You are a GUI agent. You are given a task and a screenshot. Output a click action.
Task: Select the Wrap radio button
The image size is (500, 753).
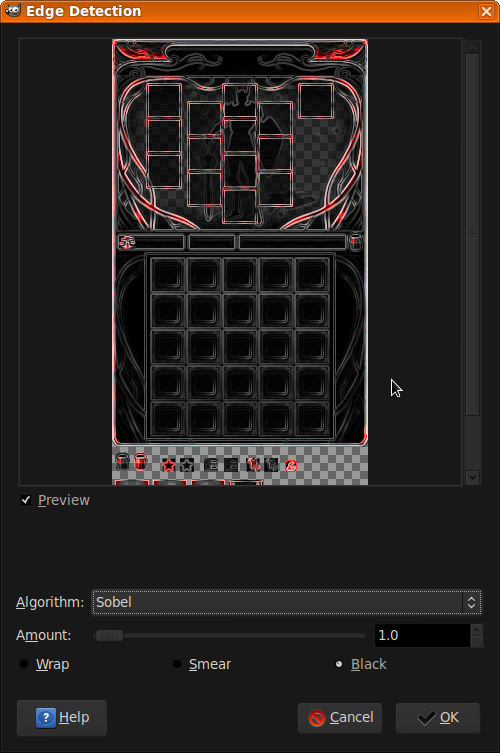coord(24,664)
